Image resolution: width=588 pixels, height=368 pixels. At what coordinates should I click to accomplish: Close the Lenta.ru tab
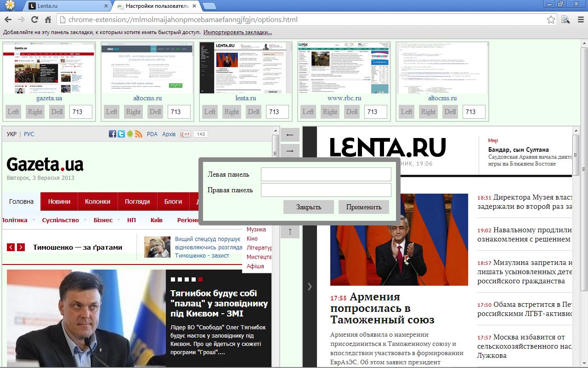(106, 6)
